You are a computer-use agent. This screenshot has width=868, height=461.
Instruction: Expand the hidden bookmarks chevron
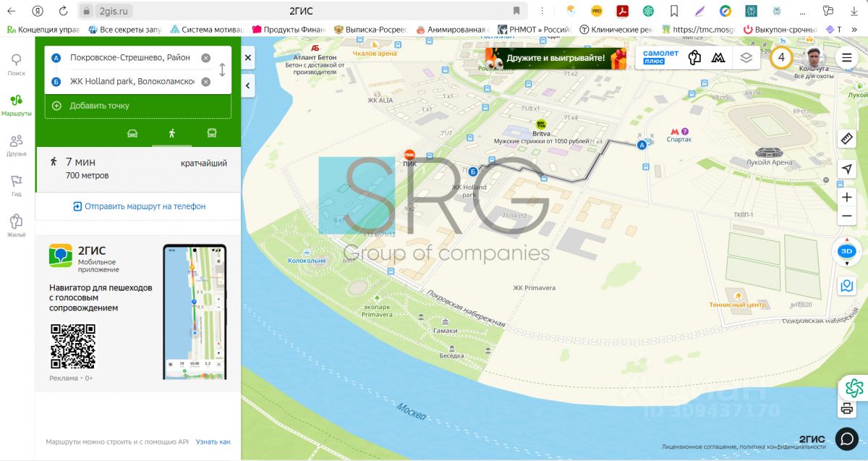click(855, 30)
